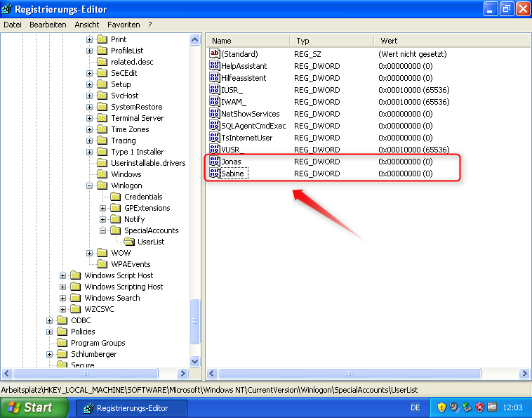Click the Registrierungs-Editor title bar icon
This screenshot has height=418, width=532.
point(6,9)
